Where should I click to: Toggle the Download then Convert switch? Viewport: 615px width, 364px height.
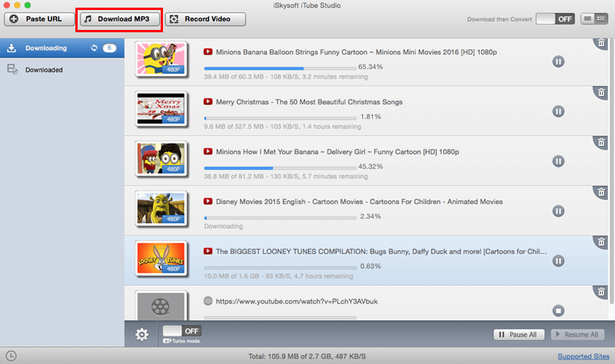pos(555,18)
